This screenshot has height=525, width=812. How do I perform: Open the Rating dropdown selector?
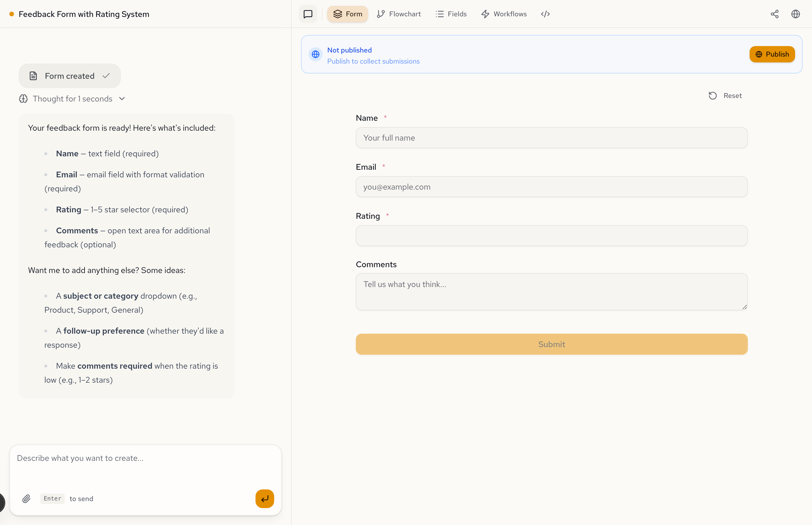(x=551, y=236)
